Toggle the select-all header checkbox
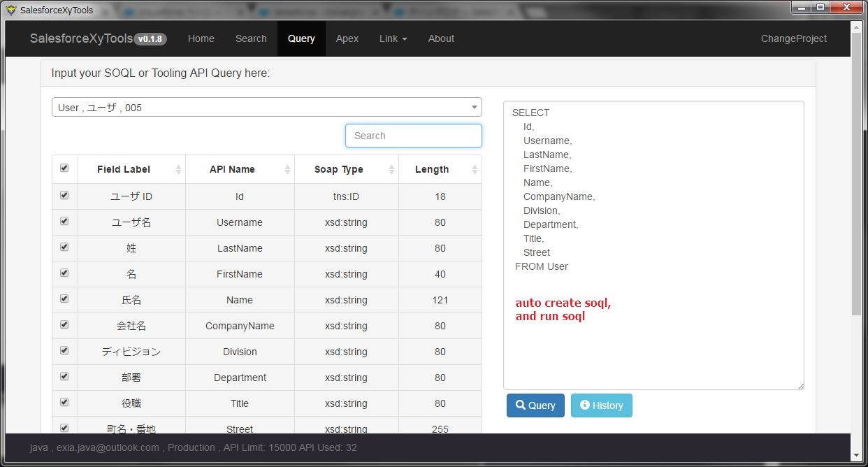 coord(64,168)
